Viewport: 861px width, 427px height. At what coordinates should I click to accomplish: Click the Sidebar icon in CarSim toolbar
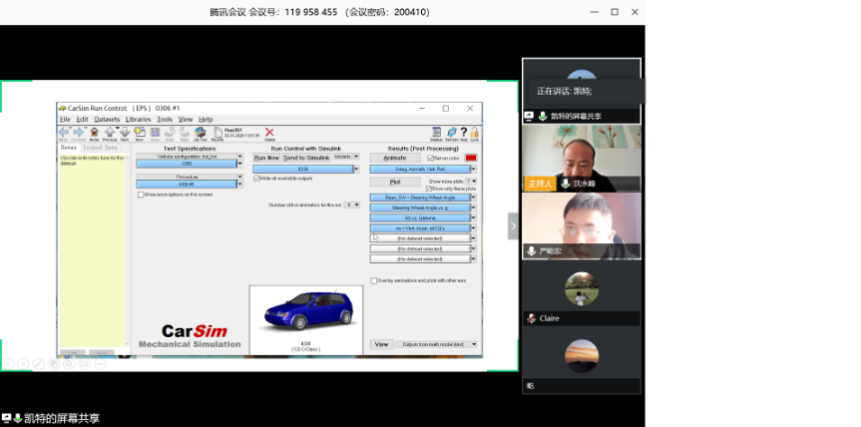coord(436,132)
